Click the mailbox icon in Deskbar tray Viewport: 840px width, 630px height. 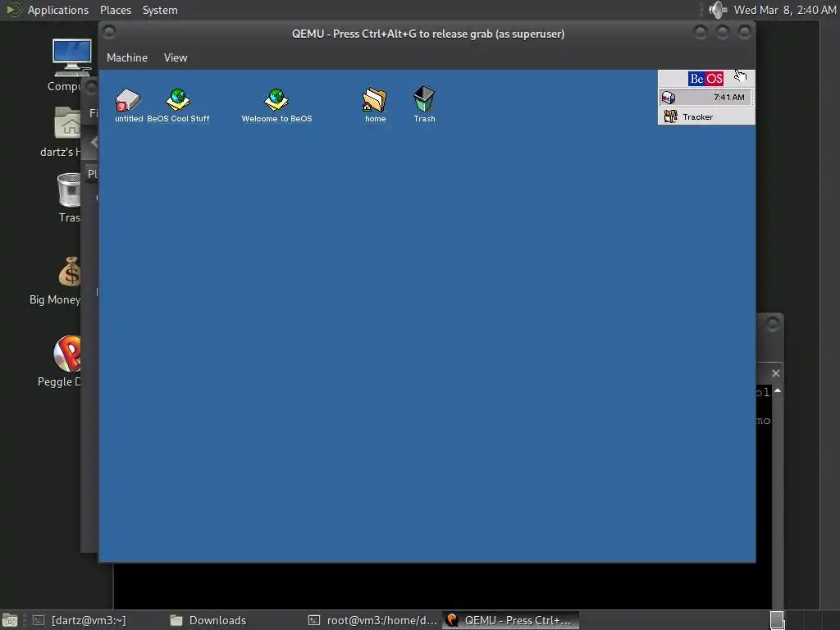(x=669, y=98)
